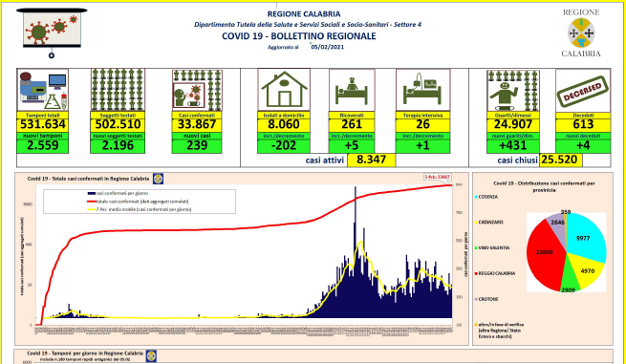Select the casi attivi 8.347 value box
The image size is (626, 364).
tap(371, 161)
